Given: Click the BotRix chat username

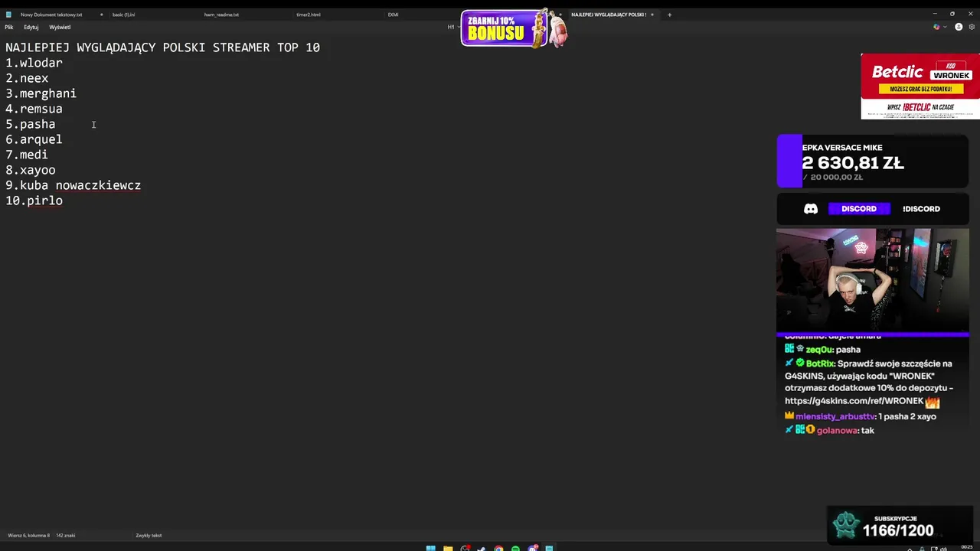Looking at the screenshot, I should click(x=820, y=364).
